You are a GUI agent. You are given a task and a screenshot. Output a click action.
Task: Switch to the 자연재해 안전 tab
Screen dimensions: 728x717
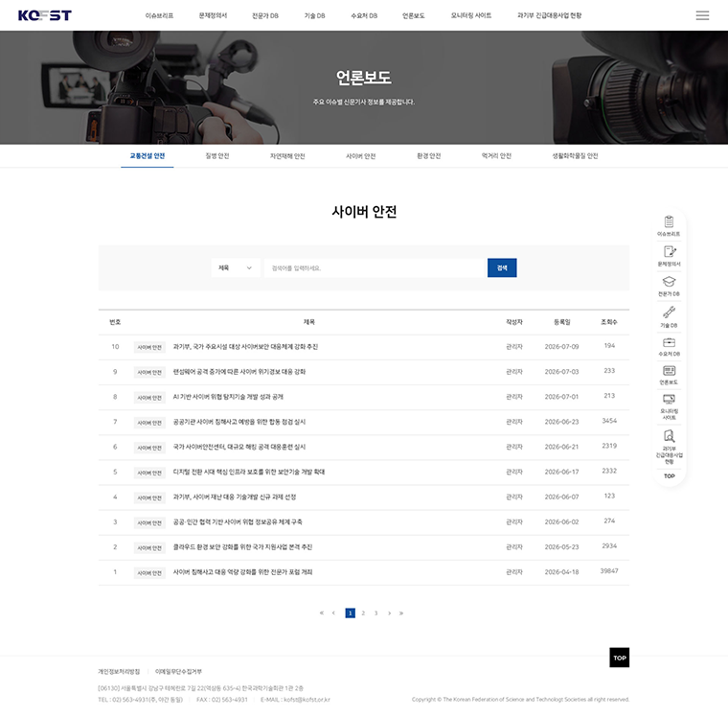coord(287,155)
